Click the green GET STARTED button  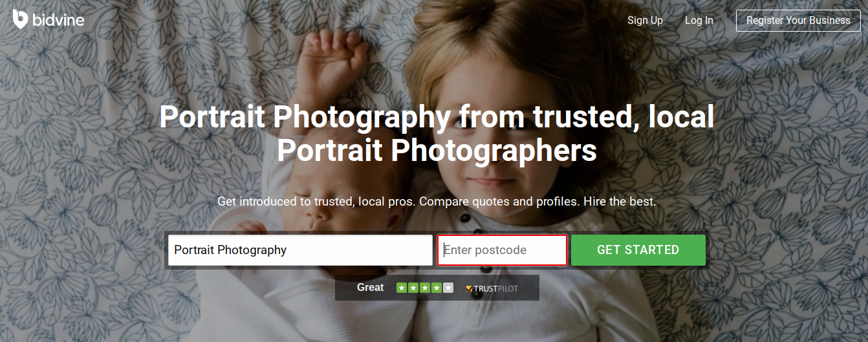click(x=638, y=250)
